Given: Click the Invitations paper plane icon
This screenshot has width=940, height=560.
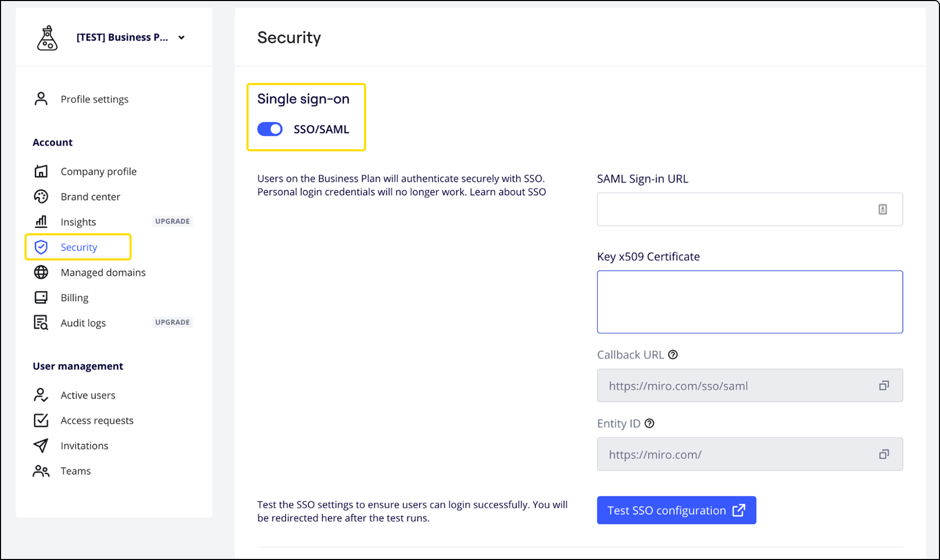Looking at the screenshot, I should coord(41,446).
